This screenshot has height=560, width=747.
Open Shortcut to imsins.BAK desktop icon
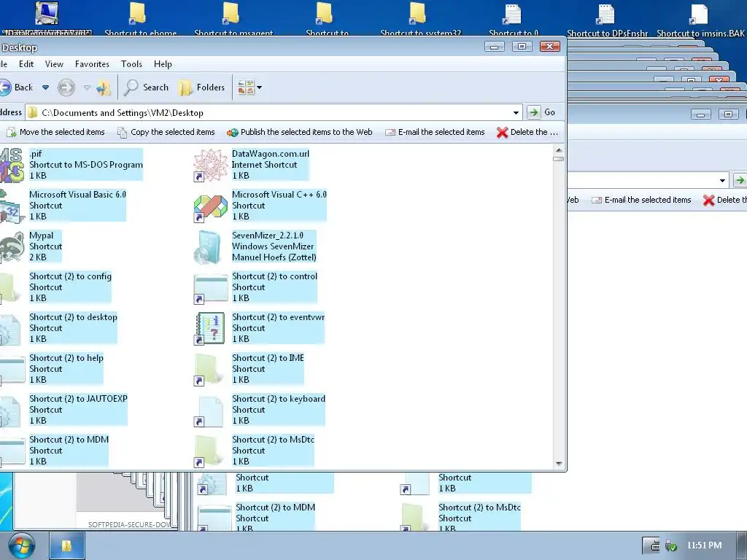tap(700, 19)
